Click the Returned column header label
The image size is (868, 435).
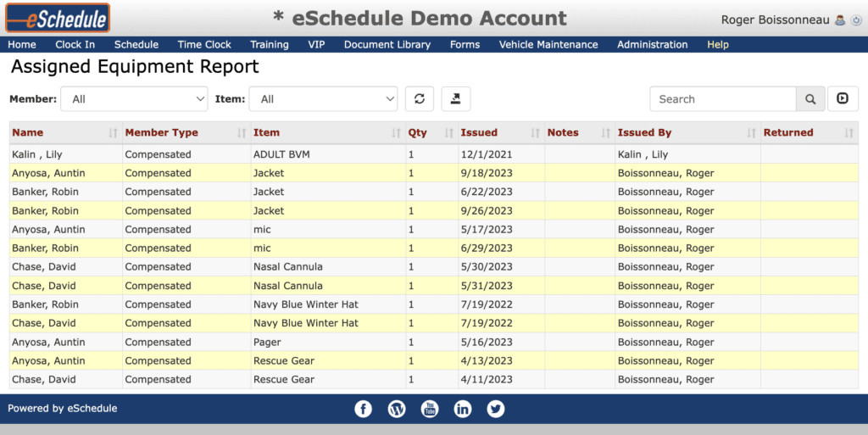(788, 132)
